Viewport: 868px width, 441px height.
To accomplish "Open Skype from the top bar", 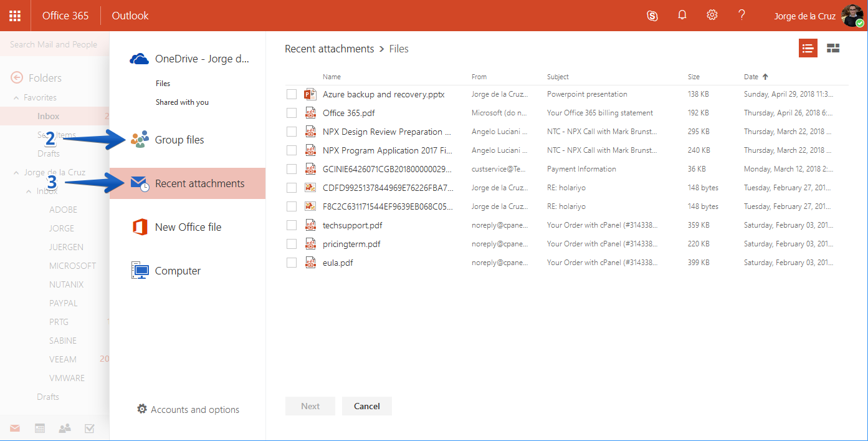I will 652,16.
